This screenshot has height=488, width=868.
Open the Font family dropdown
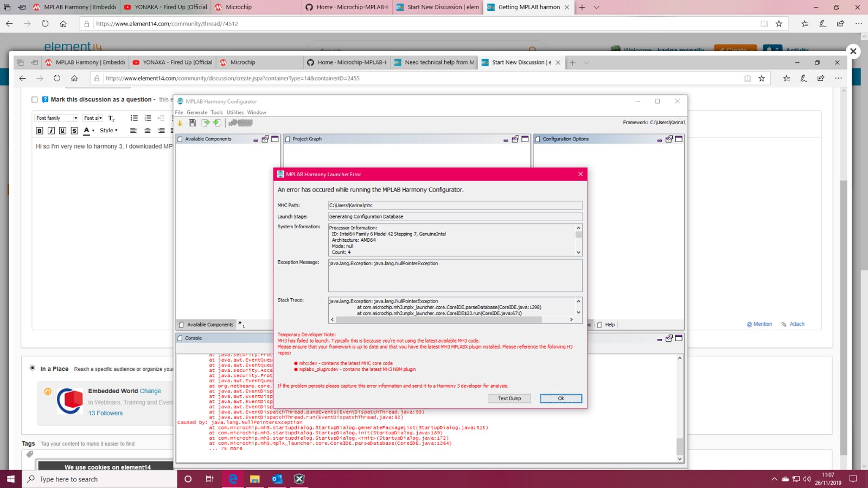pyautogui.click(x=56, y=118)
